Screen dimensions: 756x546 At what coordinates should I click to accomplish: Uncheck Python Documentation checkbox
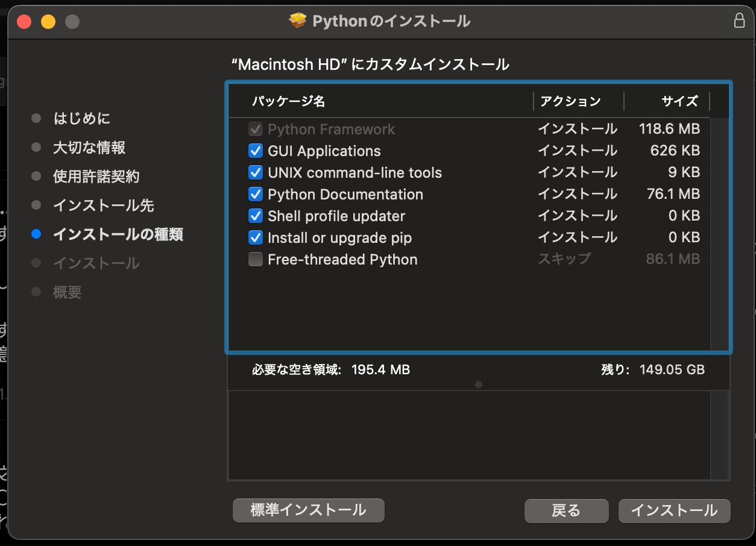(x=256, y=194)
